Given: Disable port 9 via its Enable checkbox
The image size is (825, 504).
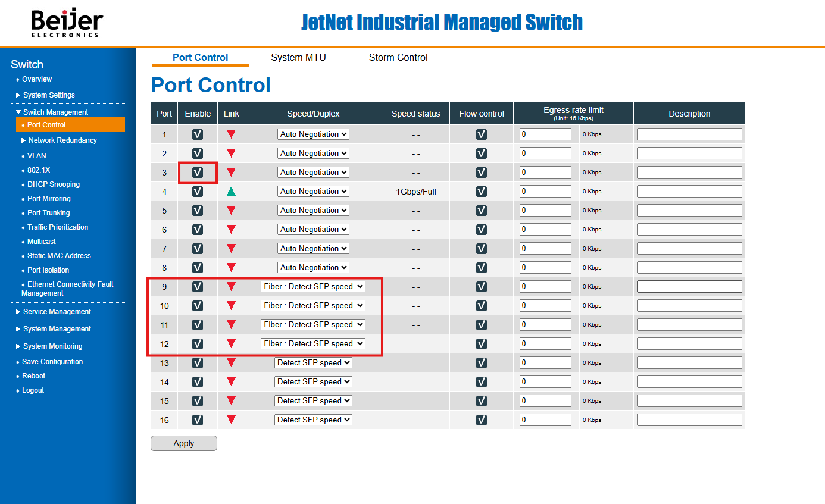Looking at the screenshot, I should pos(198,287).
